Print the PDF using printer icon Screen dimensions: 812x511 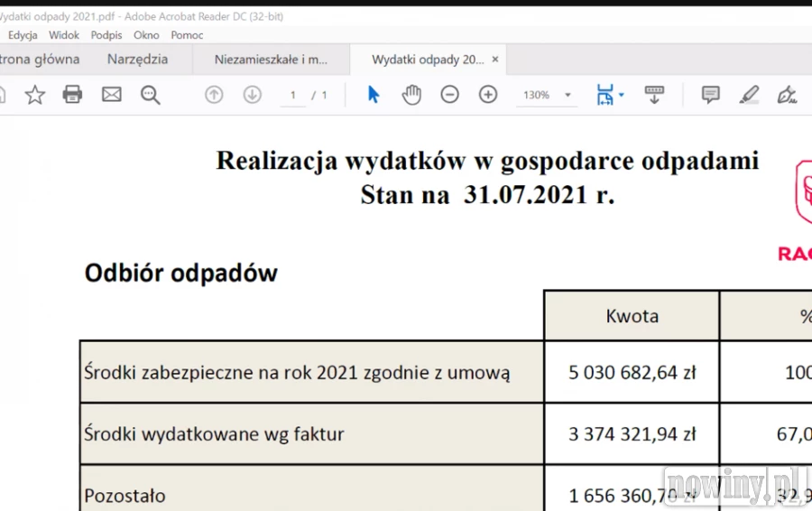(x=72, y=95)
